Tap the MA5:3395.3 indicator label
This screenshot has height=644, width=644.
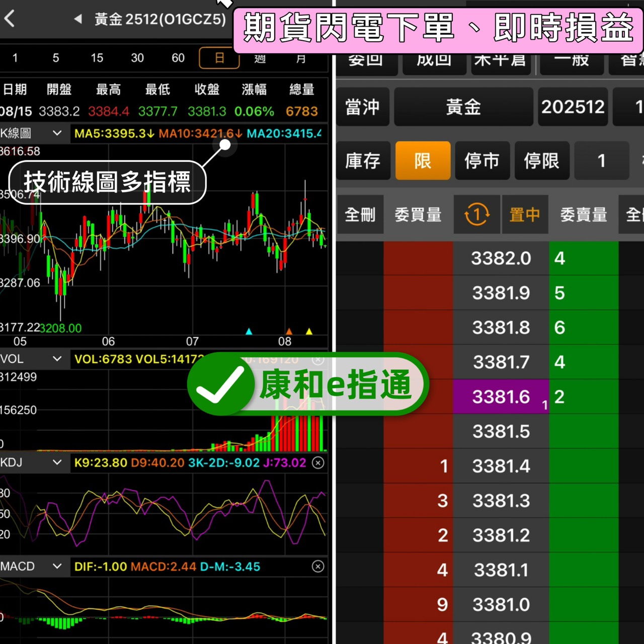[x=114, y=133]
